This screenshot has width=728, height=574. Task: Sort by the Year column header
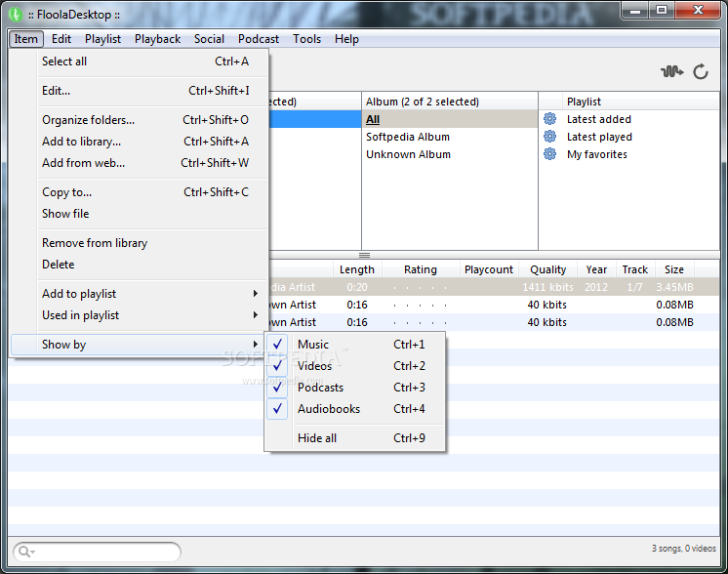(x=596, y=269)
